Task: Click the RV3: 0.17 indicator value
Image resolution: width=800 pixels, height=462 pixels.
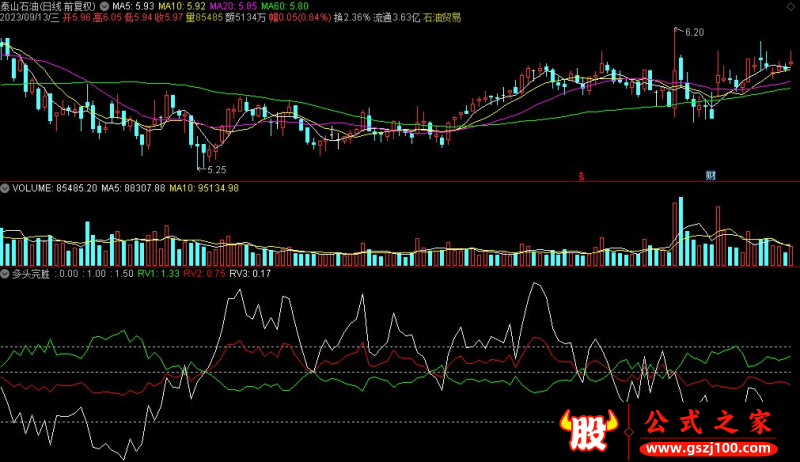Action: click(250, 274)
